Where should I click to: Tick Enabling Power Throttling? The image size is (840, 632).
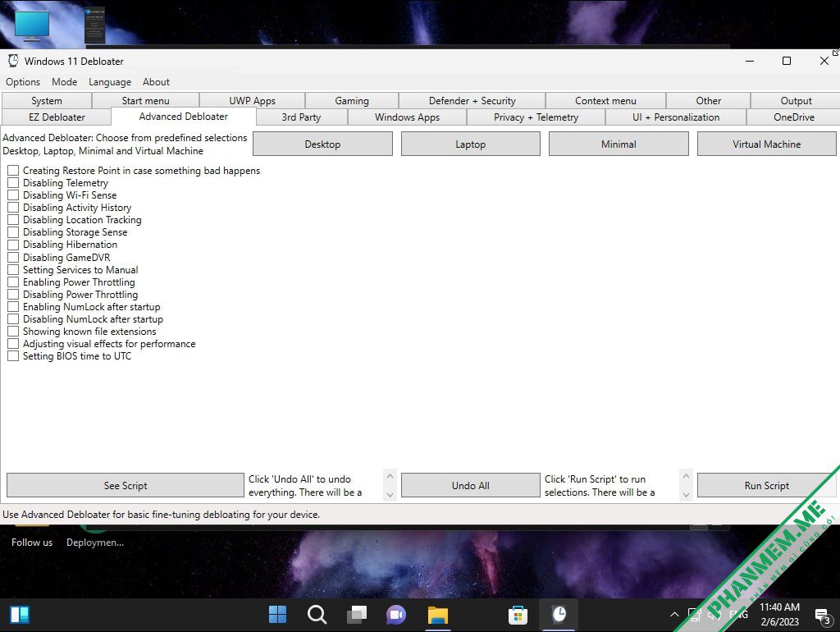(13, 282)
